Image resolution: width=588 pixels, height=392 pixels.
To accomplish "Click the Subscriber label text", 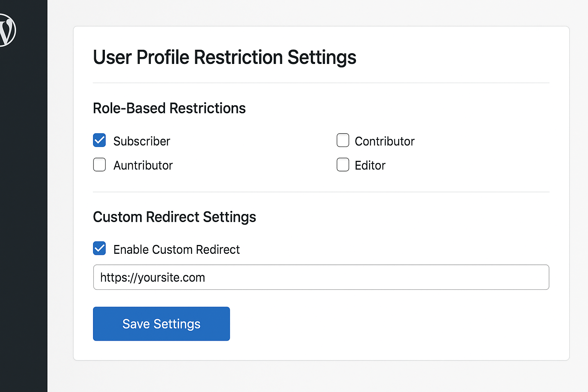I will click(x=142, y=141).
